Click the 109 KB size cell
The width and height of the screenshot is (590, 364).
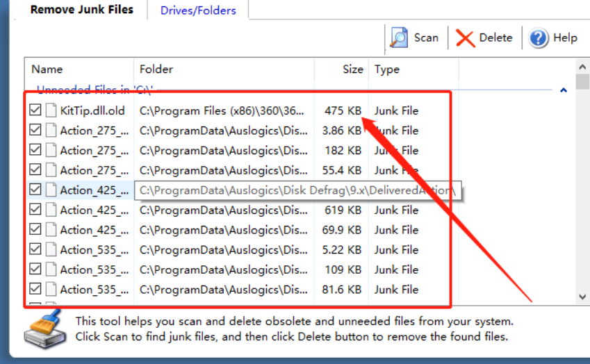point(343,270)
